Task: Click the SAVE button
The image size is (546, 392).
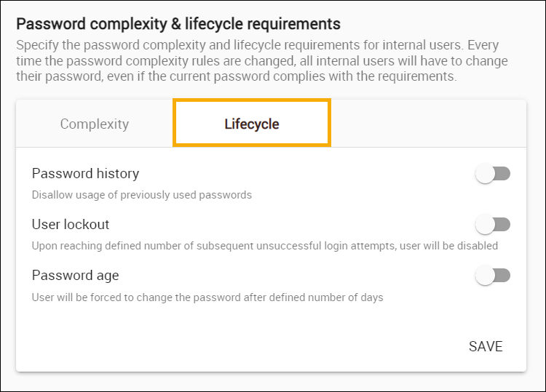Action: [x=486, y=346]
